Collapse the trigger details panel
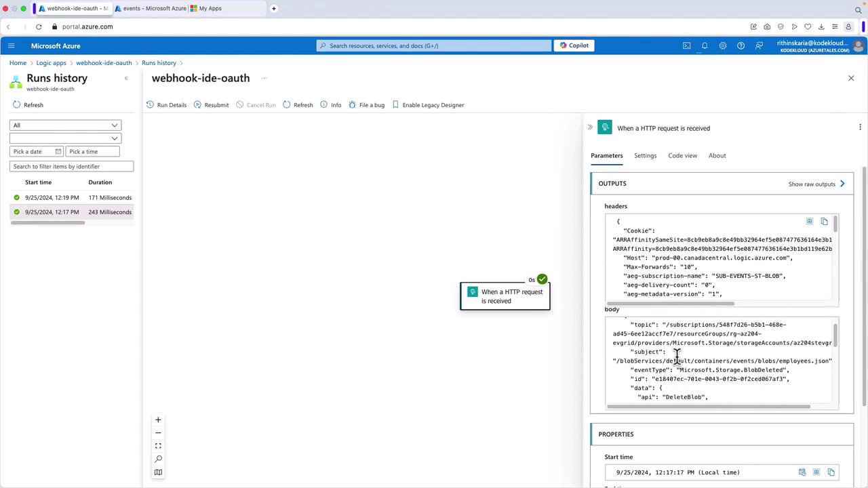Screen dimensions: 868x488 coord(590,127)
